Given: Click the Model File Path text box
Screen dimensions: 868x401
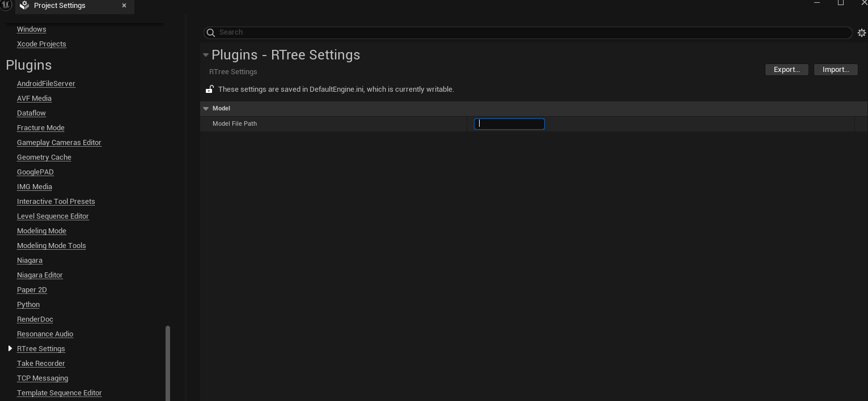Looking at the screenshot, I should click(x=509, y=123).
